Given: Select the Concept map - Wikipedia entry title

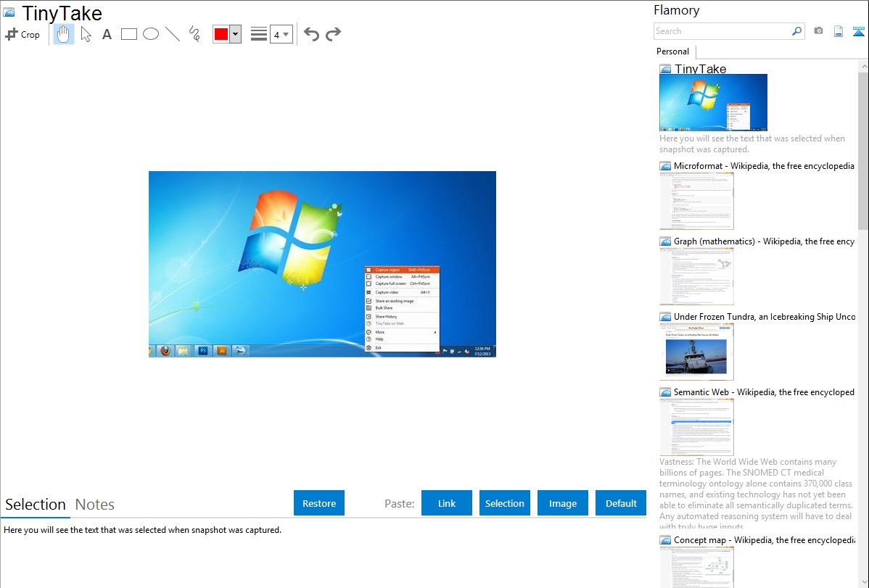Looking at the screenshot, I should pyautogui.click(x=765, y=539).
